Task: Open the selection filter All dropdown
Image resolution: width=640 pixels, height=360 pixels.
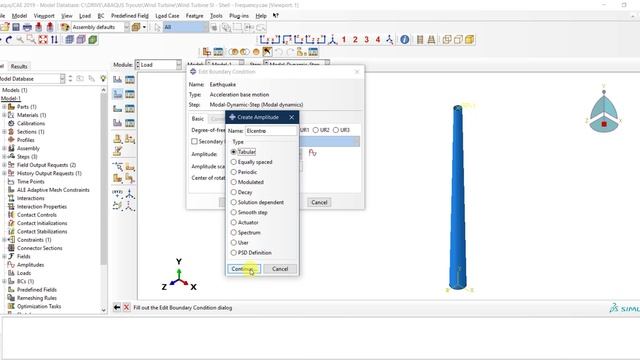Action: click(186, 27)
